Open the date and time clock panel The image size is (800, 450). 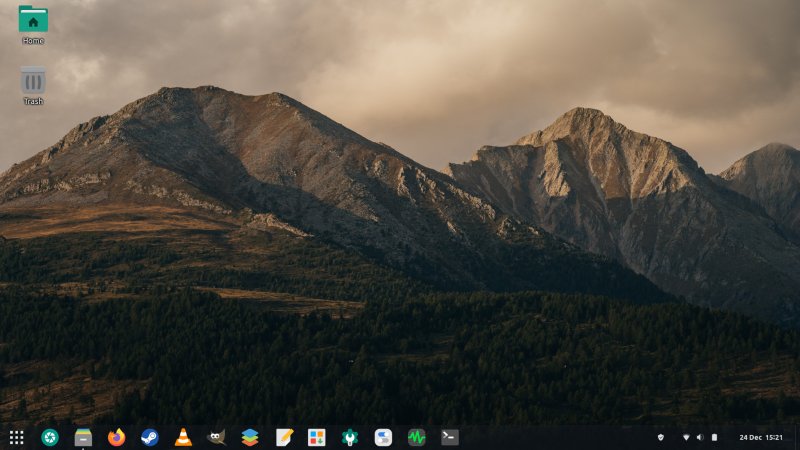[762, 437]
